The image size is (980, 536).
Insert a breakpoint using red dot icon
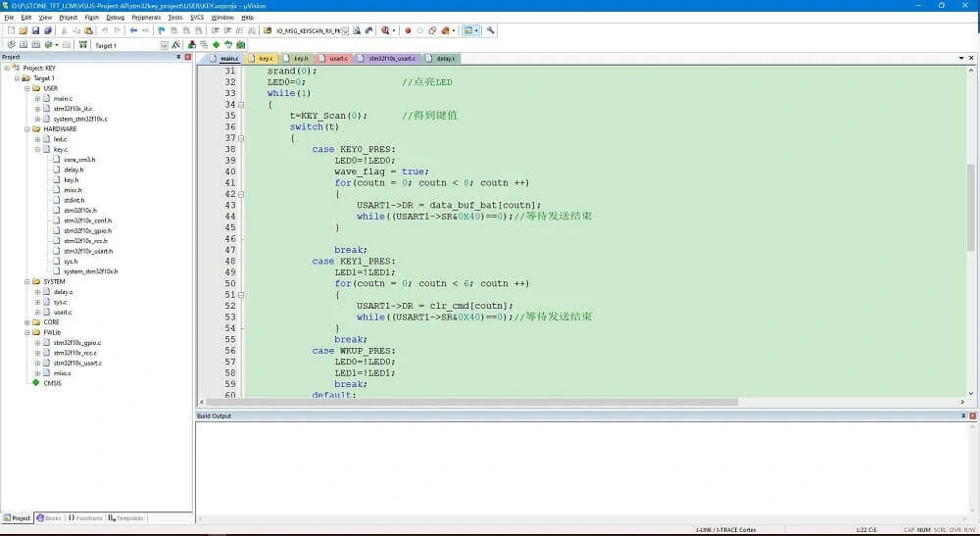click(408, 30)
